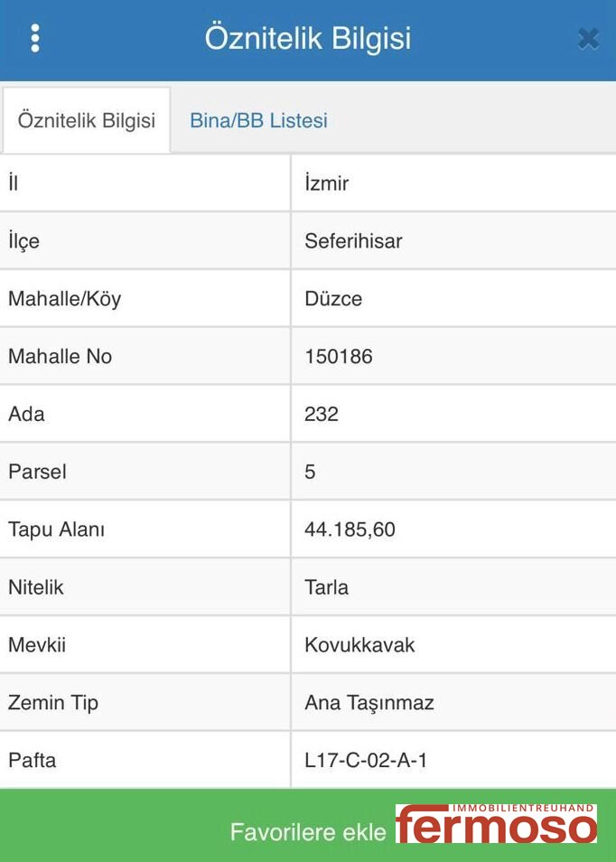Select the Pafta value L17-C-02-A-1

tap(366, 761)
